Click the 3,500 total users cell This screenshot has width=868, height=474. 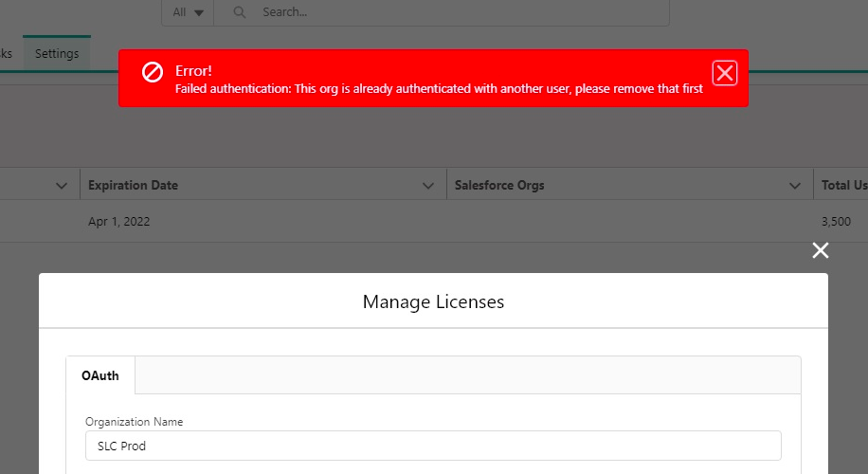pyautogui.click(x=836, y=222)
